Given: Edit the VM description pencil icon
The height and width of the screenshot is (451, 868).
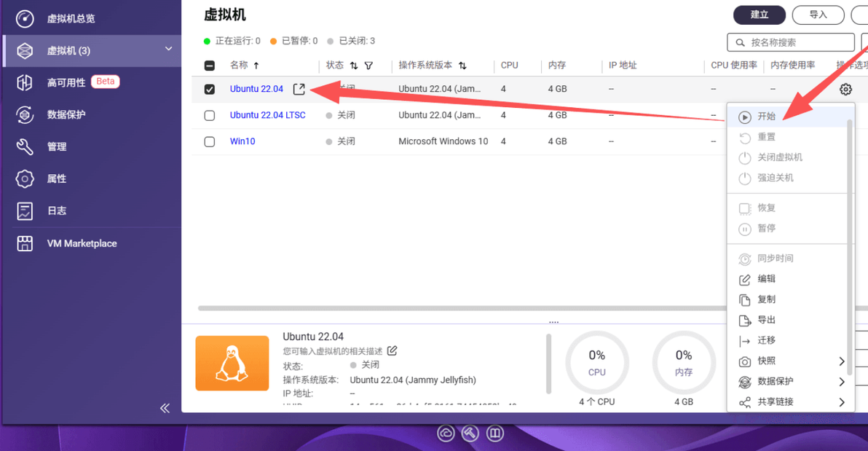Looking at the screenshot, I should click(x=392, y=350).
